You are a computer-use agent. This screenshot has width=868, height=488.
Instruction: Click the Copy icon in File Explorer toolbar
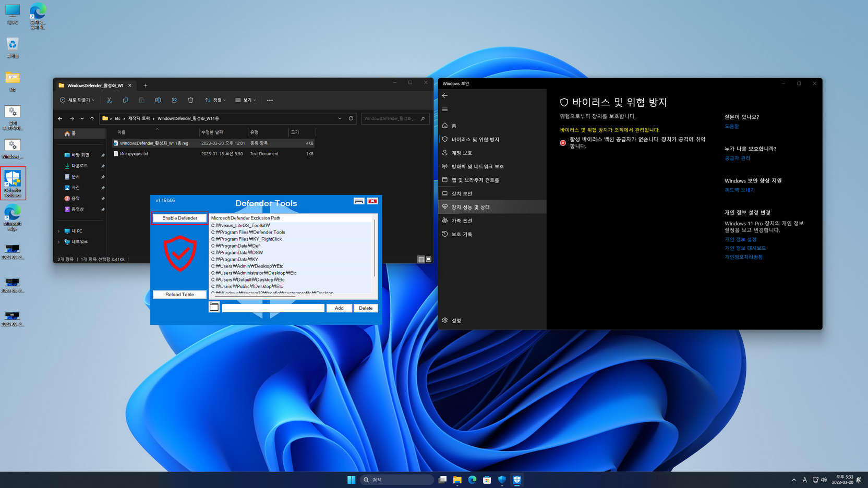point(125,100)
